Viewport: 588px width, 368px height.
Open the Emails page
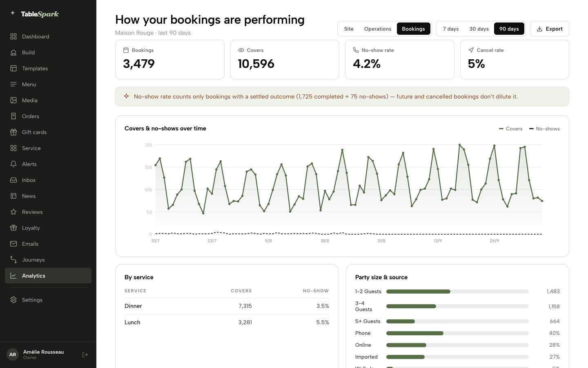(48, 244)
